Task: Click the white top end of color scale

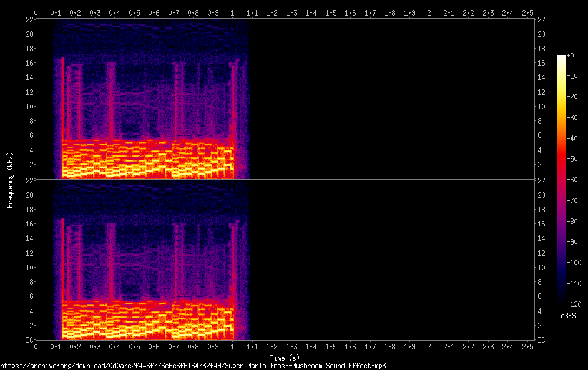Action: [562, 57]
